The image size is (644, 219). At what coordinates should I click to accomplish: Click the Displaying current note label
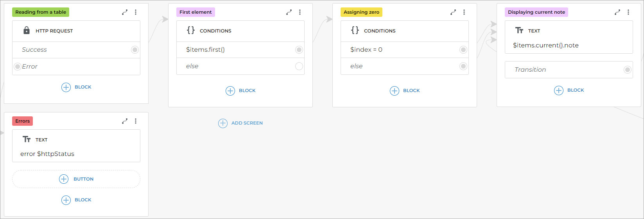536,12
